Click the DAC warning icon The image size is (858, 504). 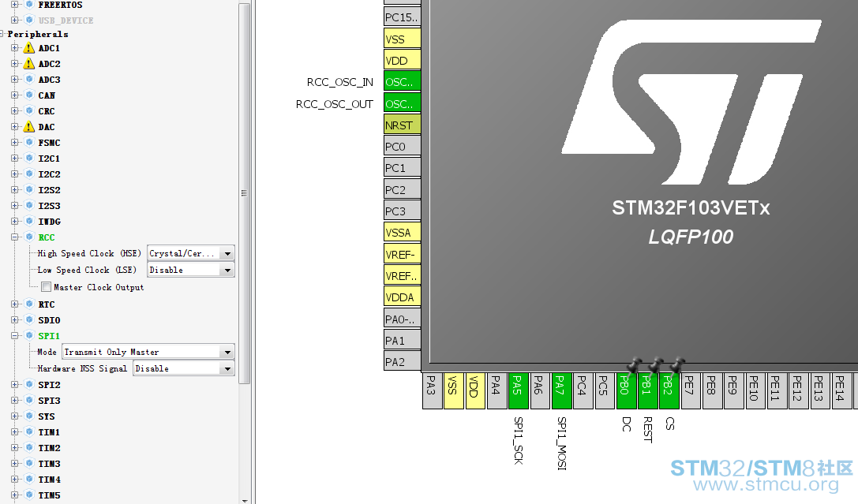tap(29, 127)
